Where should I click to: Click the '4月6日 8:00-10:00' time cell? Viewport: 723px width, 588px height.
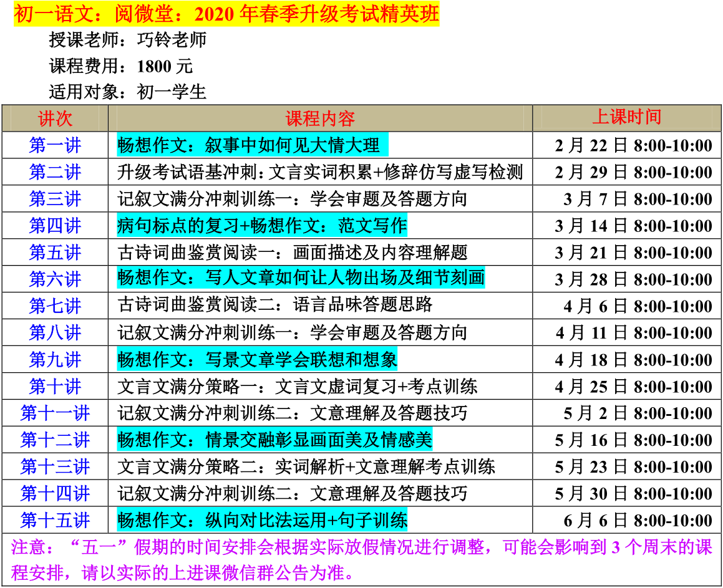[x=638, y=306]
